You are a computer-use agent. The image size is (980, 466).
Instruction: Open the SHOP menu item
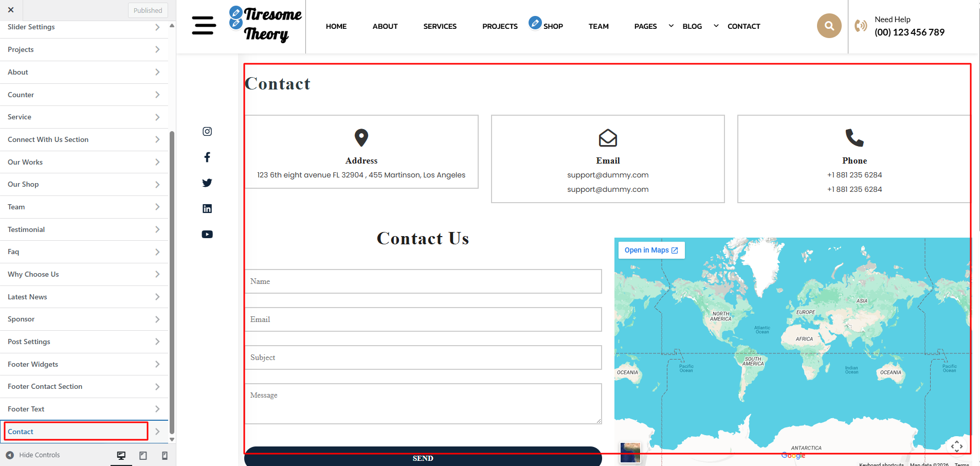[553, 26]
